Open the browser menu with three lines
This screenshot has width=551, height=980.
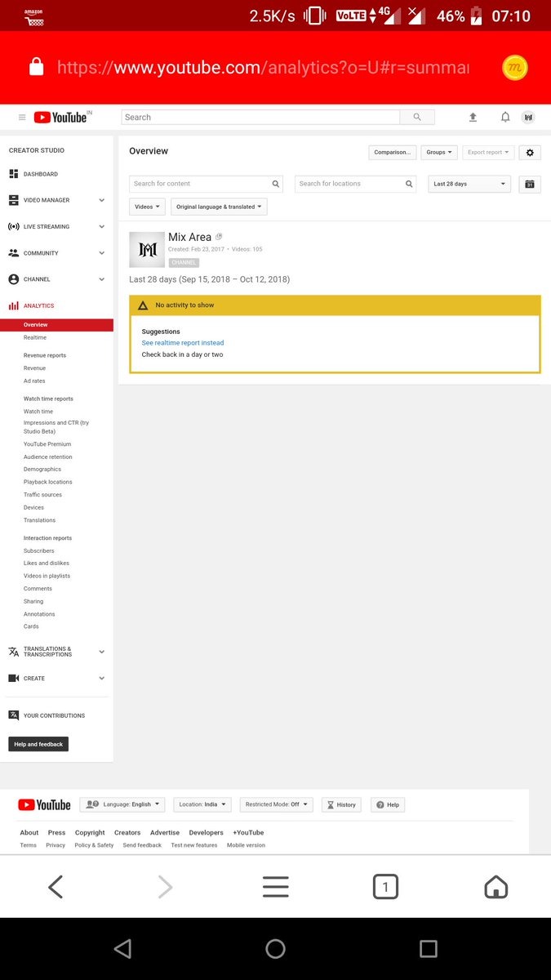click(x=275, y=887)
